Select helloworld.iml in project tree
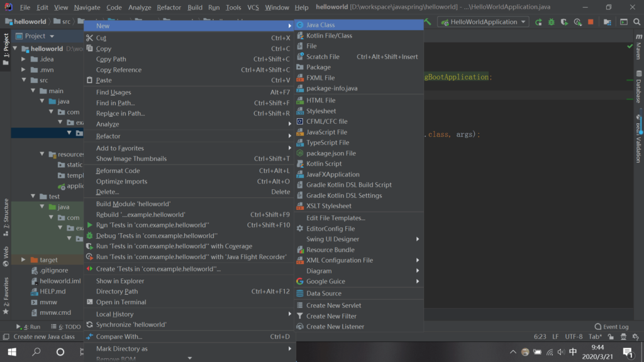 tap(60, 281)
